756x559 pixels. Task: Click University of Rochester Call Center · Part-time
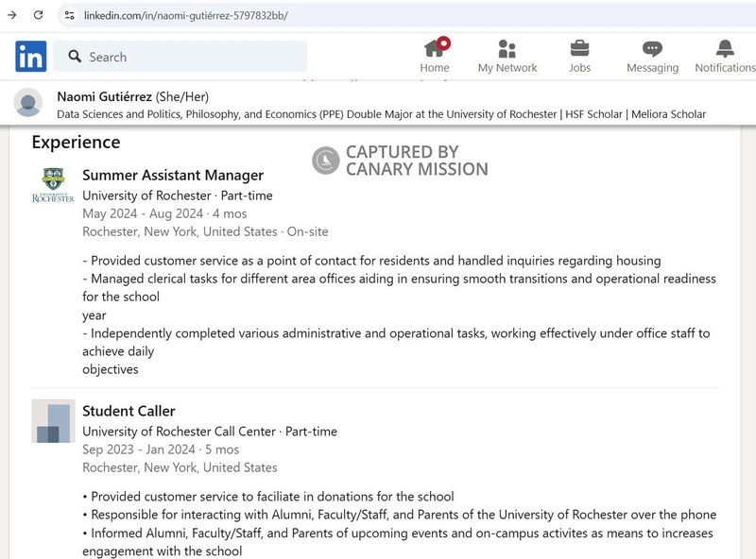click(210, 432)
